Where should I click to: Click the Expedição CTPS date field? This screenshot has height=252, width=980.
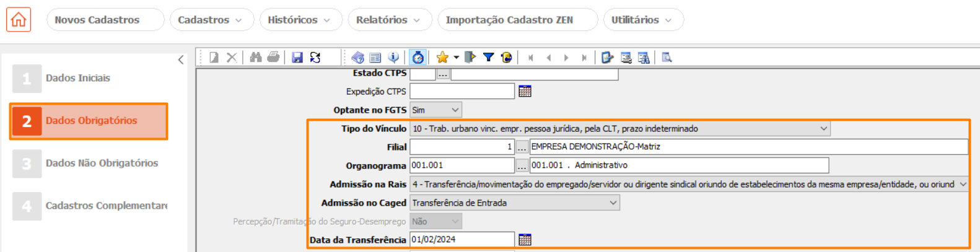pyautogui.click(x=462, y=91)
